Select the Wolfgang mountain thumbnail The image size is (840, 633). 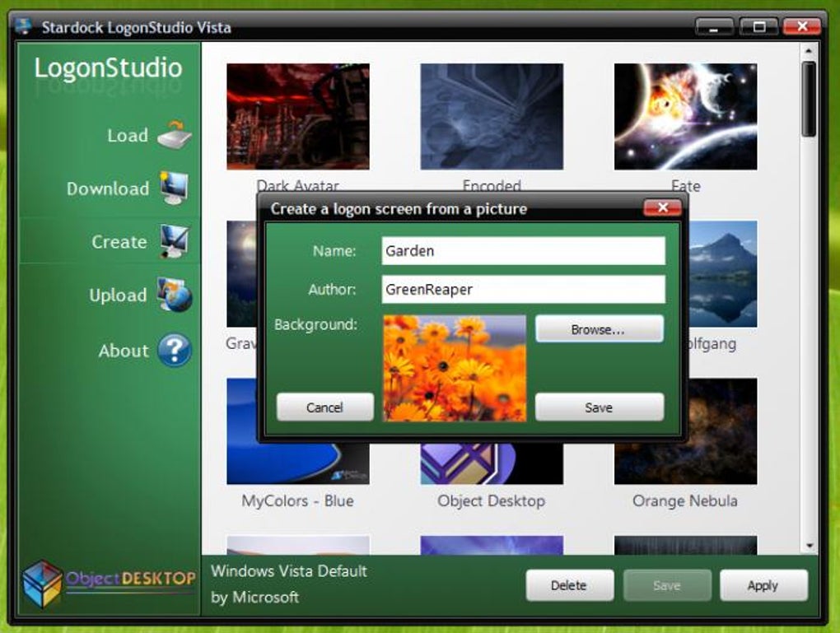click(x=723, y=273)
